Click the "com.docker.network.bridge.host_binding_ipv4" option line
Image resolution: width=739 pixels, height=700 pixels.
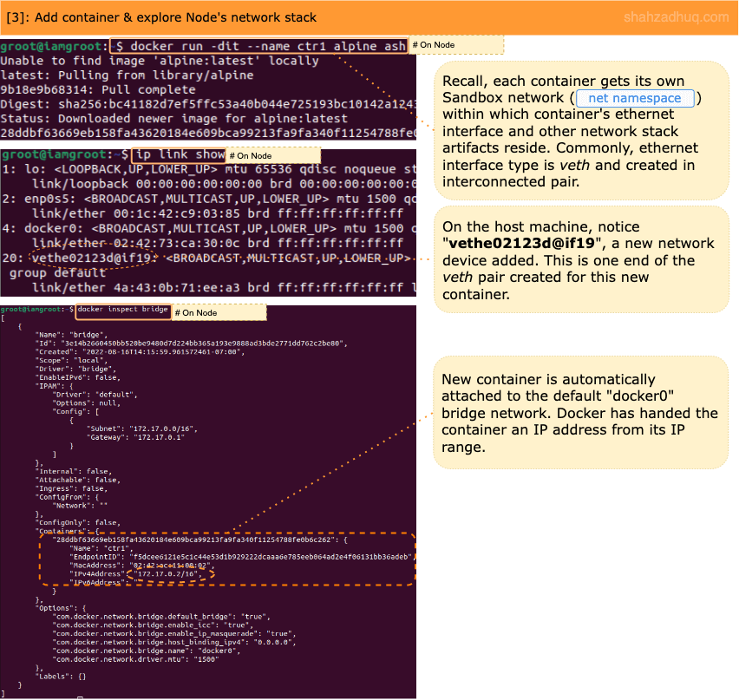(174, 642)
